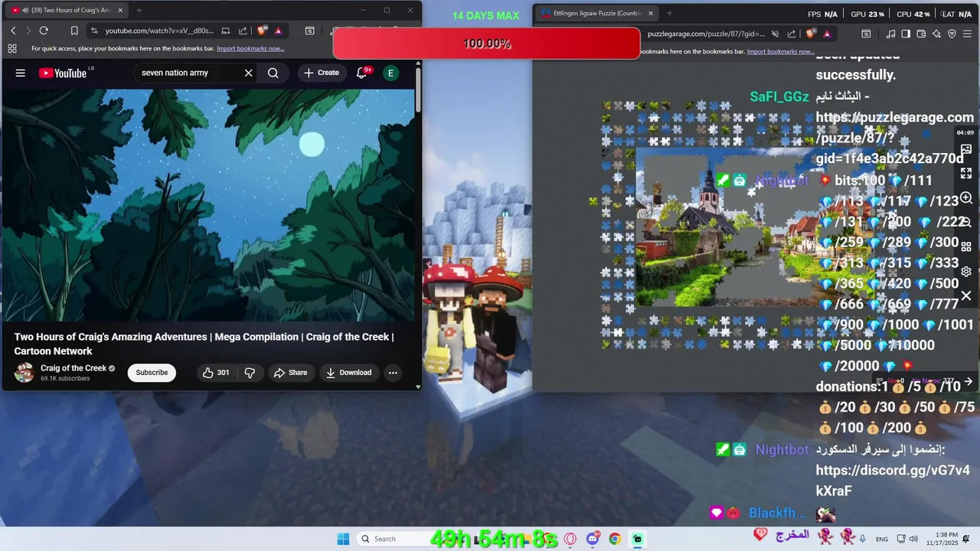Close the Craig's YouTube tab
980x551 pixels.
[x=120, y=10]
